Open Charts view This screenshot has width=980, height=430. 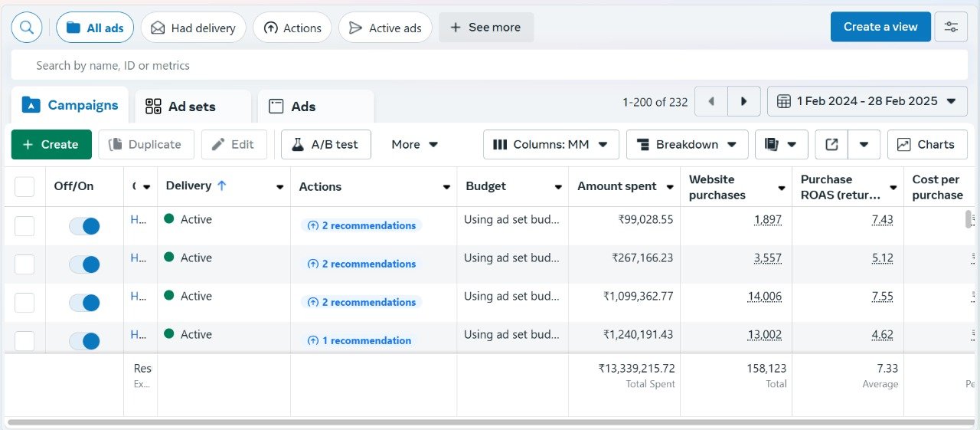click(x=926, y=144)
